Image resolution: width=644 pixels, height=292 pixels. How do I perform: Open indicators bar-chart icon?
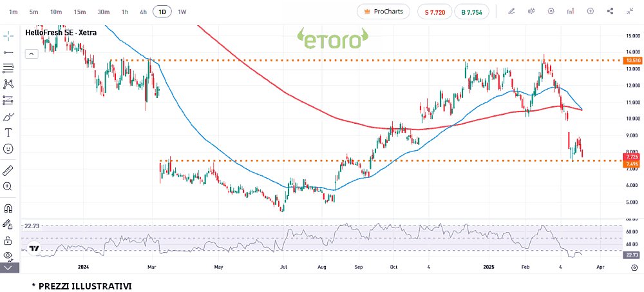[x=571, y=12]
